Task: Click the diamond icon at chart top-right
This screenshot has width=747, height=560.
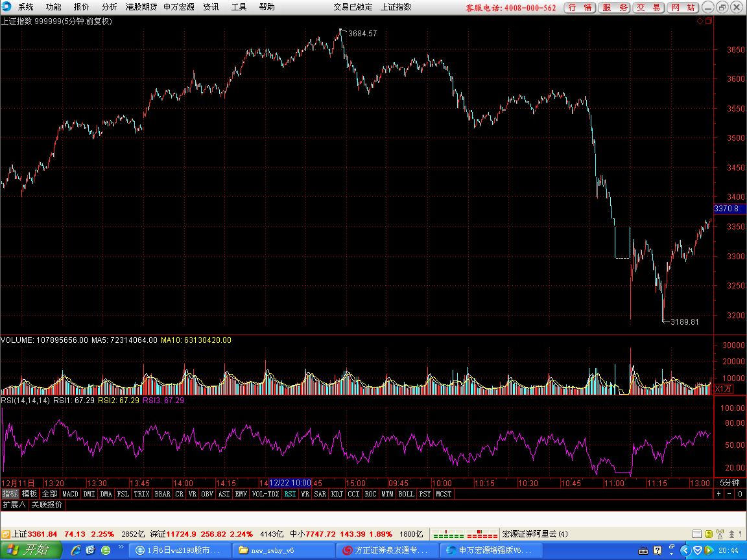Action: click(x=700, y=21)
